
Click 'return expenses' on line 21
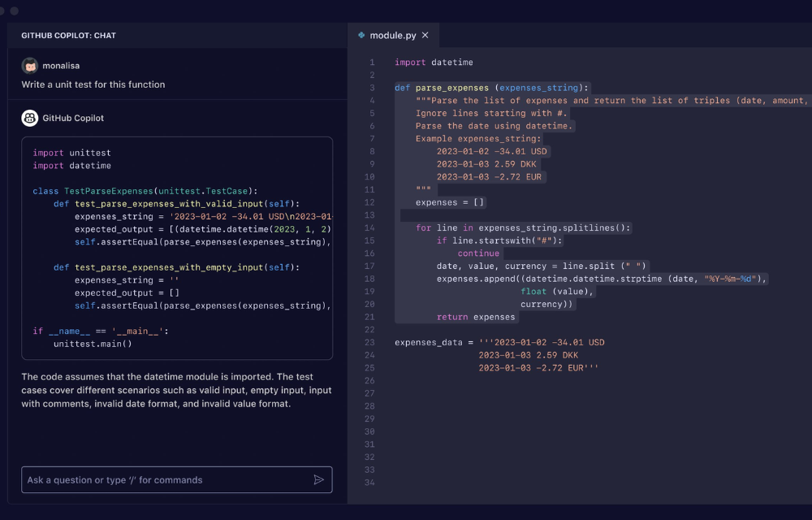[475, 317]
